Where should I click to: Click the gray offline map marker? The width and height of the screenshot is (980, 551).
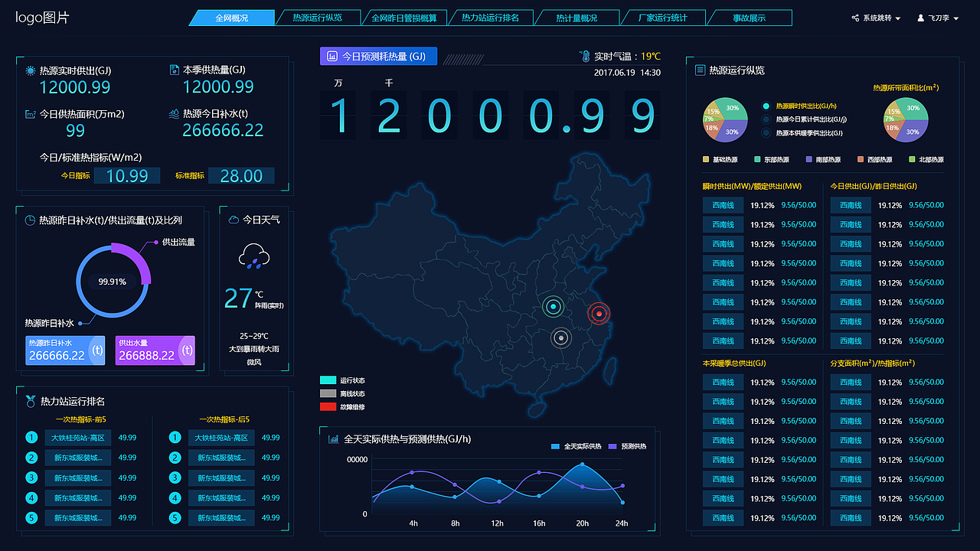click(562, 337)
